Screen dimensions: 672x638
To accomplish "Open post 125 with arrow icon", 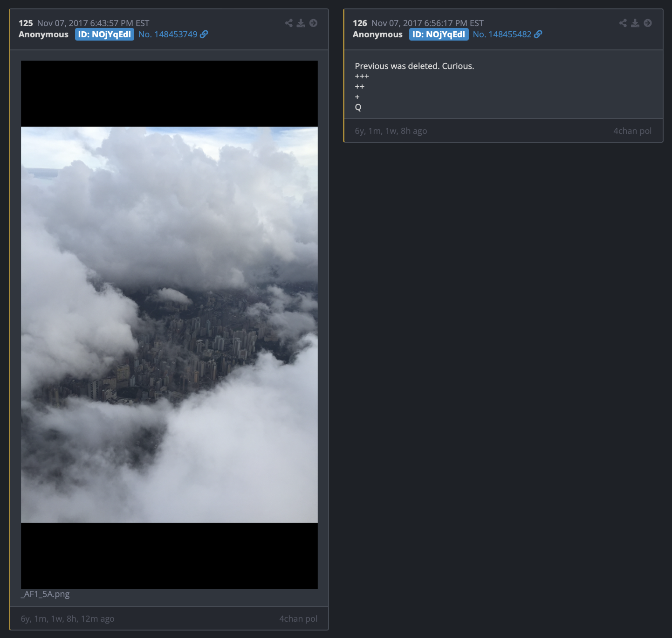I will tap(314, 23).
